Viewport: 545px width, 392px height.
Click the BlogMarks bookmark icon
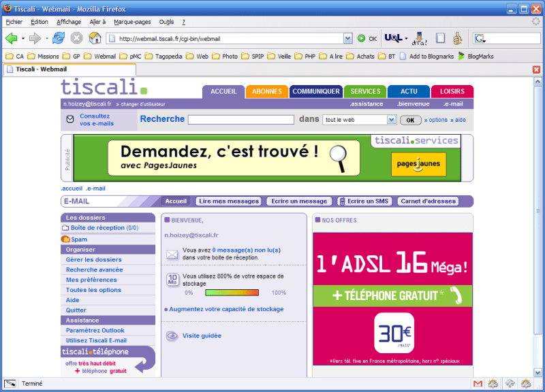click(x=462, y=56)
